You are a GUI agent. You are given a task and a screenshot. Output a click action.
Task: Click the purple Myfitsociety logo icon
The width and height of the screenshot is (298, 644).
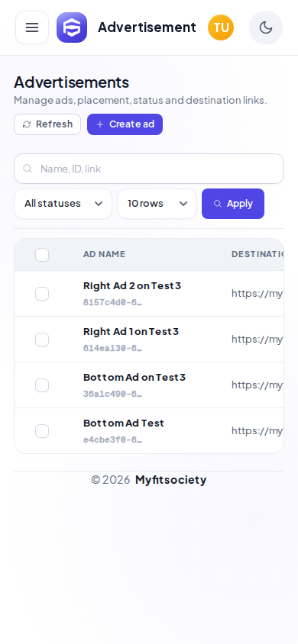click(x=72, y=27)
